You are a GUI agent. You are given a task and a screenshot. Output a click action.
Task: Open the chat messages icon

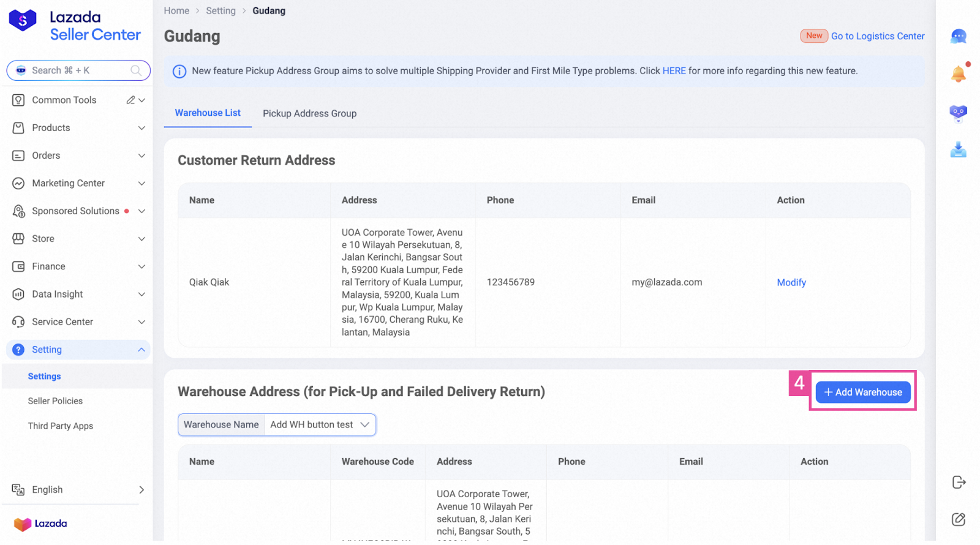point(958,37)
